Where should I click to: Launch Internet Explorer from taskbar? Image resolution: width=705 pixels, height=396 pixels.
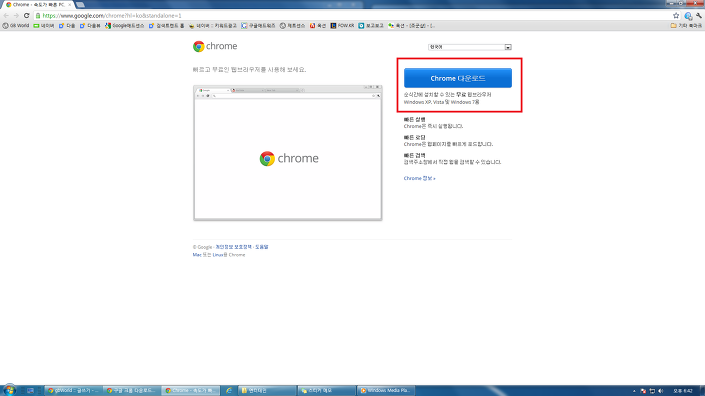229,391
